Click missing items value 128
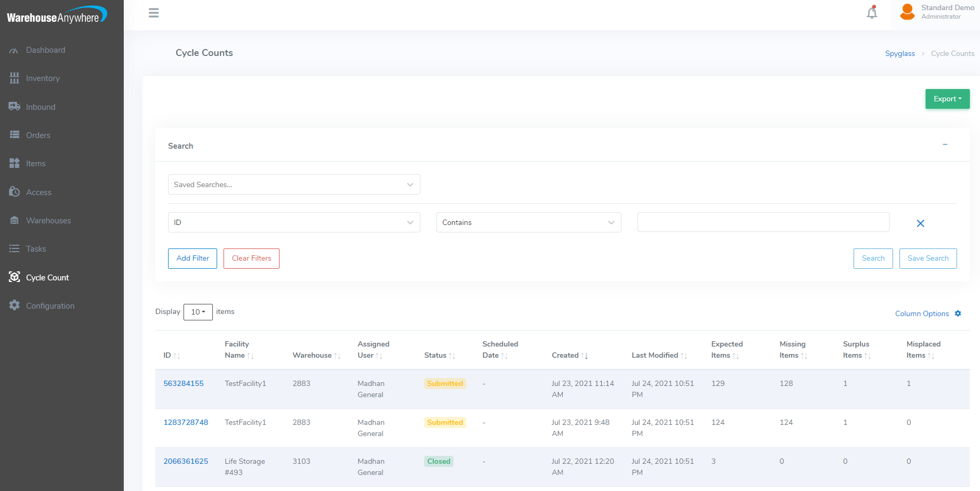Screen dimensions: 980x491 (x=786, y=384)
